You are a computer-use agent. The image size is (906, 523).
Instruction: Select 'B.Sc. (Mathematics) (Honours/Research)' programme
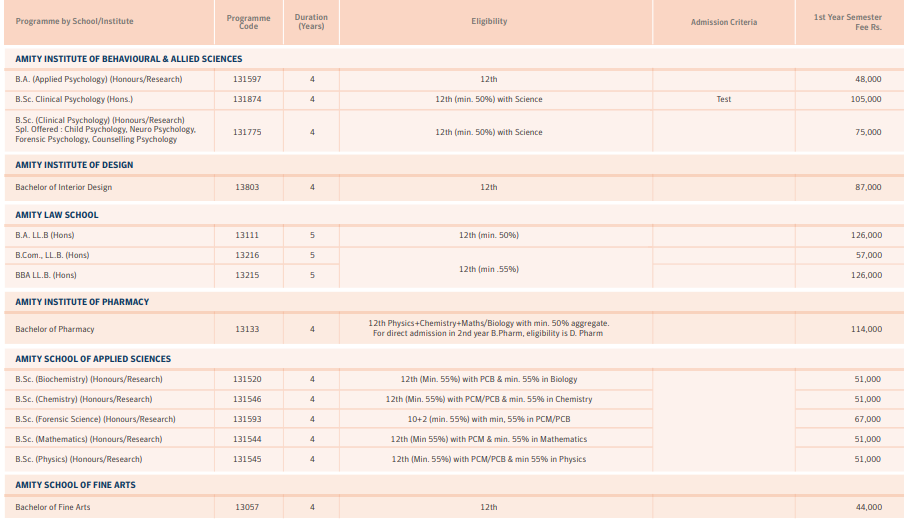tap(89, 439)
